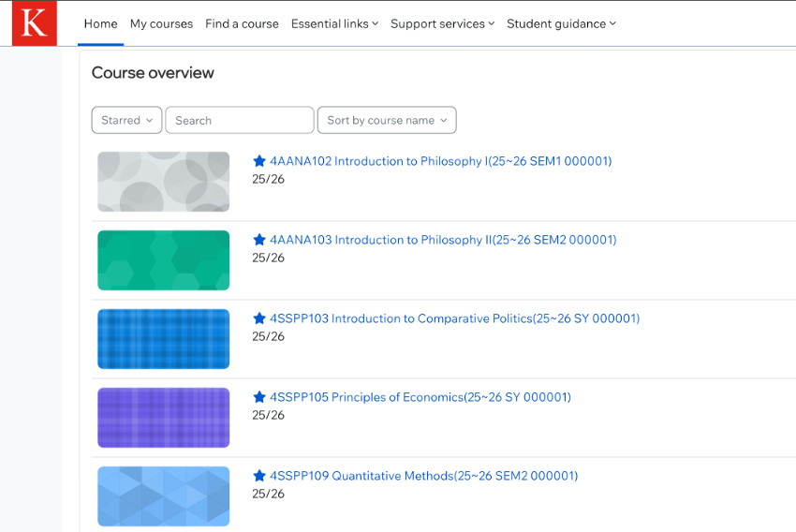Click the grey circles thumbnail for Philosophy I
796x532 pixels.
164,182
